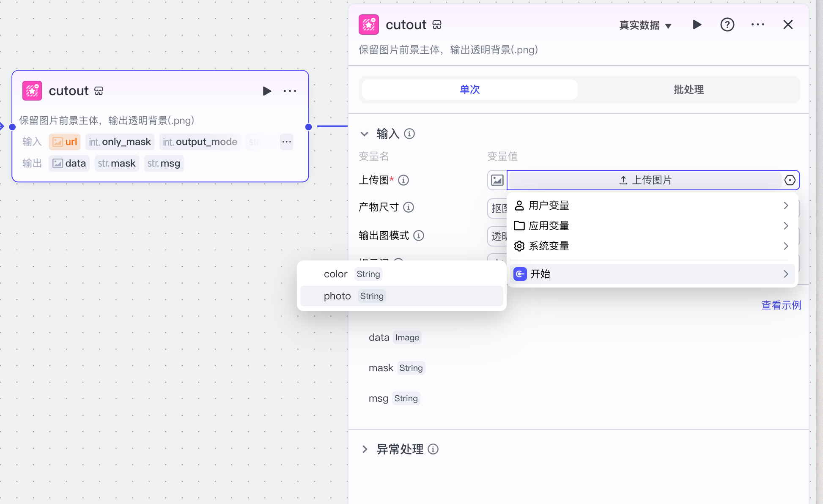Viewport: 823px width, 504px height.
Task: Click the 上传图片 upload field
Action: tap(645, 180)
